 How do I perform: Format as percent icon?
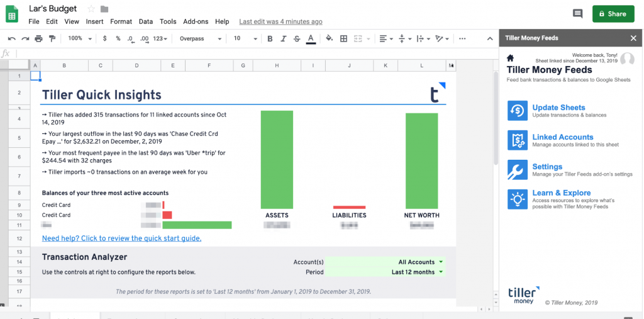118,38
